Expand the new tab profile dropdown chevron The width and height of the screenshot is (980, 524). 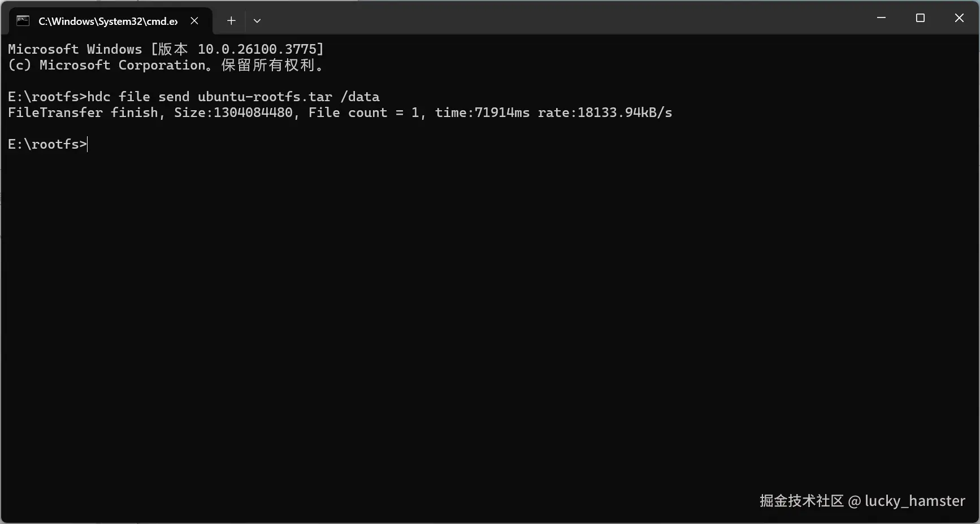(x=257, y=21)
